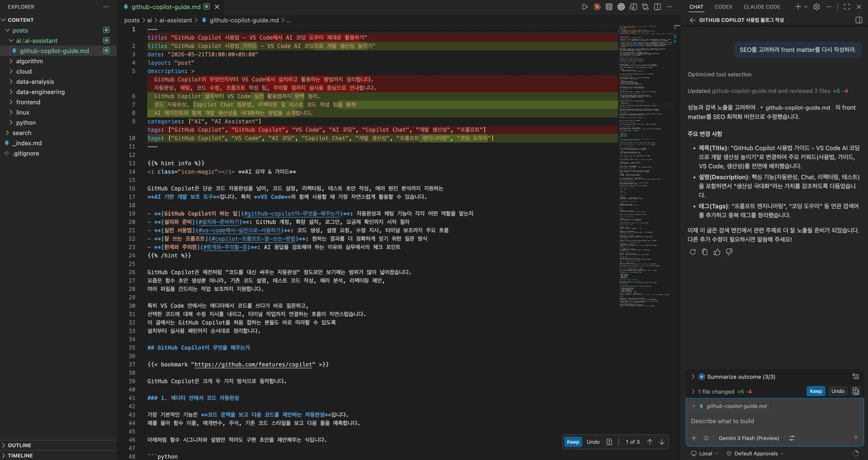
Task: Open the editor's more actions menu
Action: [x=670, y=7]
